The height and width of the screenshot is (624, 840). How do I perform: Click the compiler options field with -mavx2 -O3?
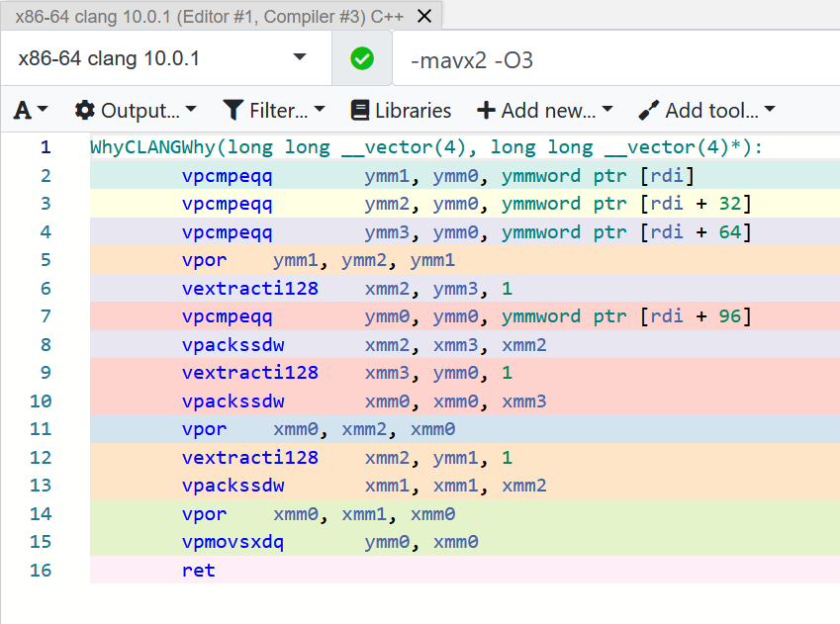[616, 60]
